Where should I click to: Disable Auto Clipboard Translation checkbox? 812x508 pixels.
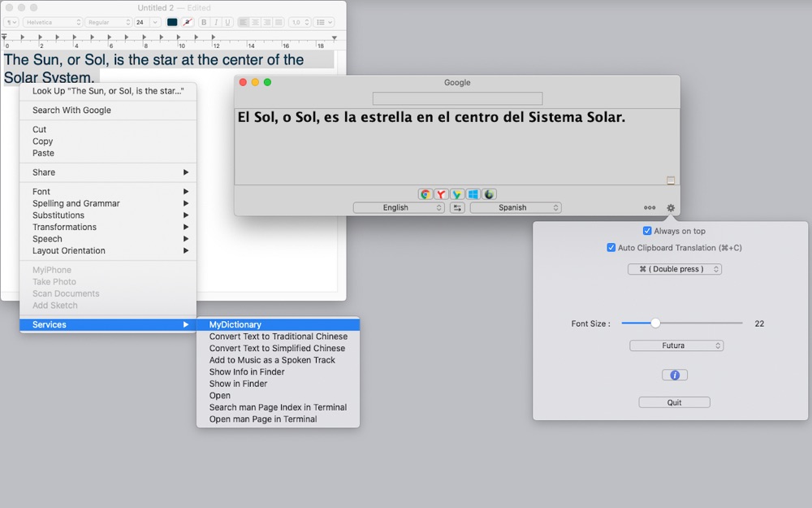point(611,248)
